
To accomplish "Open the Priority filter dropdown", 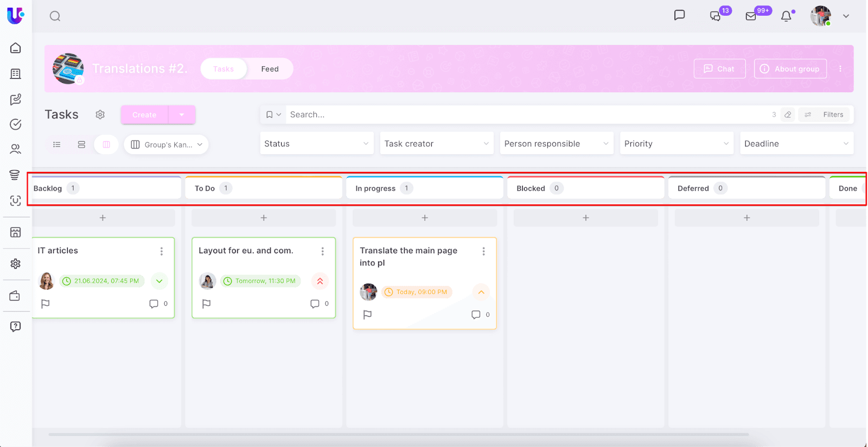I will coord(676,144).
